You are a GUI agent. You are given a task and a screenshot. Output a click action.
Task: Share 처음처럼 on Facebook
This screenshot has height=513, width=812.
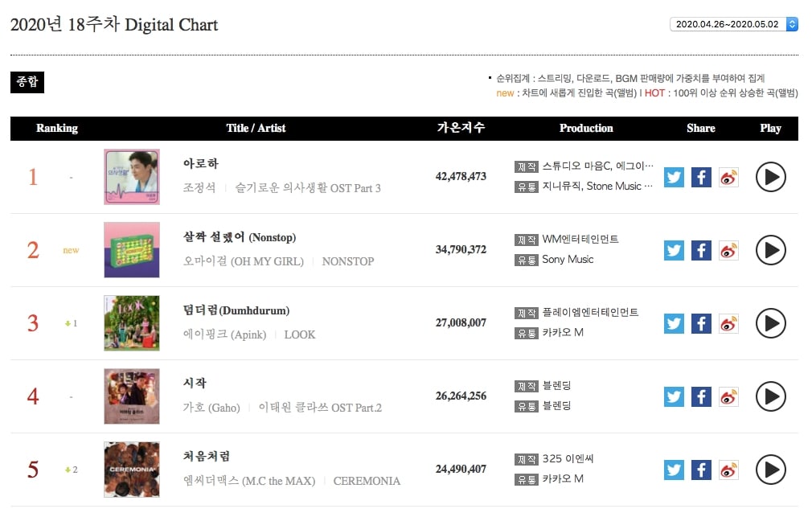pyautogui.click(x=701, y=470)
